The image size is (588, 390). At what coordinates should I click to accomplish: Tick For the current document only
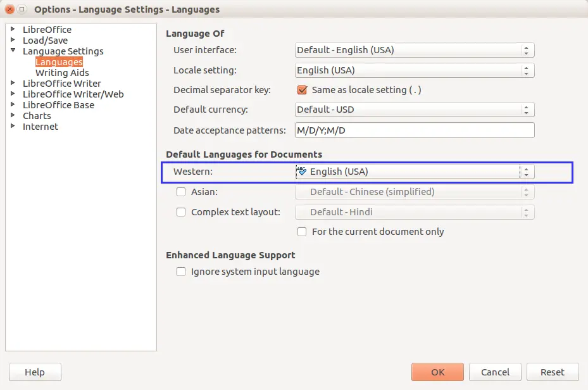[x=302, y=232]
